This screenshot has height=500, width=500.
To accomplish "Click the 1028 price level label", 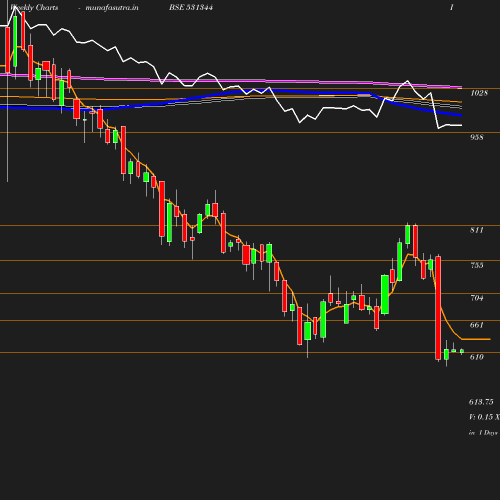I will (x=479, y=93).
